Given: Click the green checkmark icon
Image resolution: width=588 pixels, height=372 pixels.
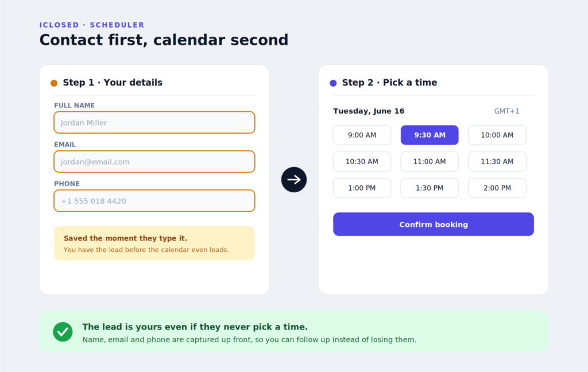Looking at the screenshot, I should [63, 332].
